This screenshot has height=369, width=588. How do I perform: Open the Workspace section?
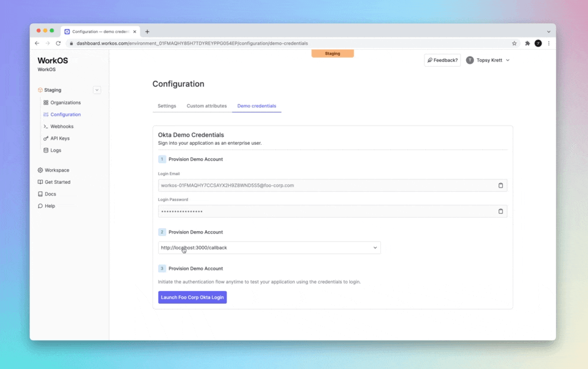[56, 170]
